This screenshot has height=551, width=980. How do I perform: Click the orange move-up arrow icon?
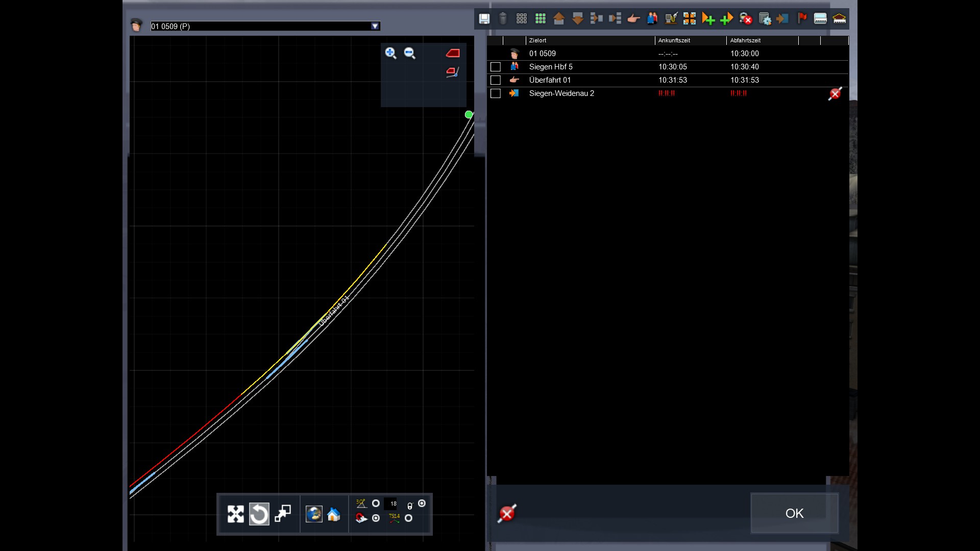tap(559, 19)
